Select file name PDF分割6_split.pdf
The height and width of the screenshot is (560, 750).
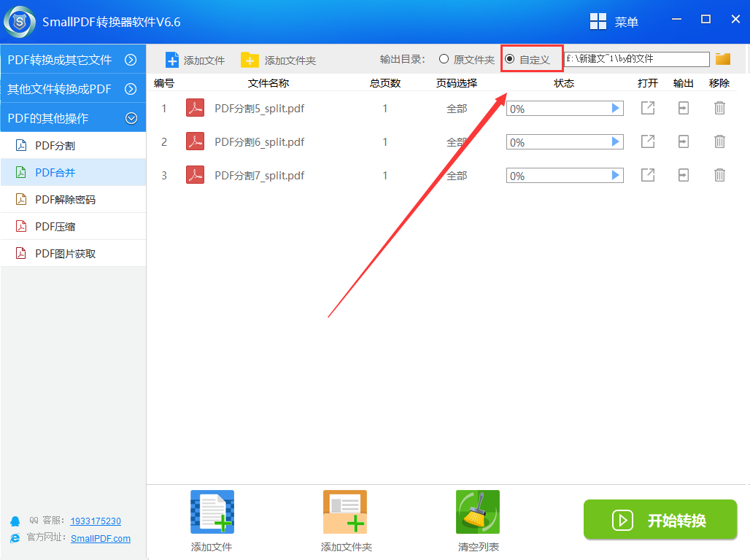259,142
